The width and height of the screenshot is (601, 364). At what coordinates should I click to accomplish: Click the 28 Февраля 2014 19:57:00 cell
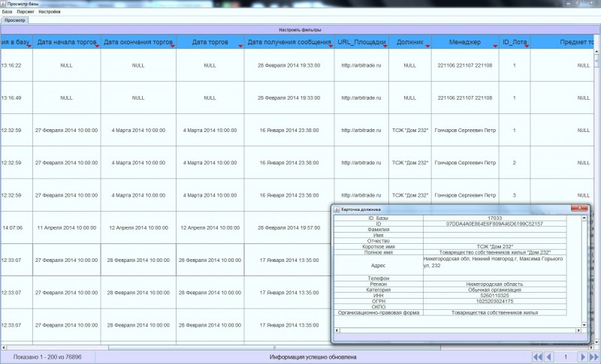click(x=289, y=227)
